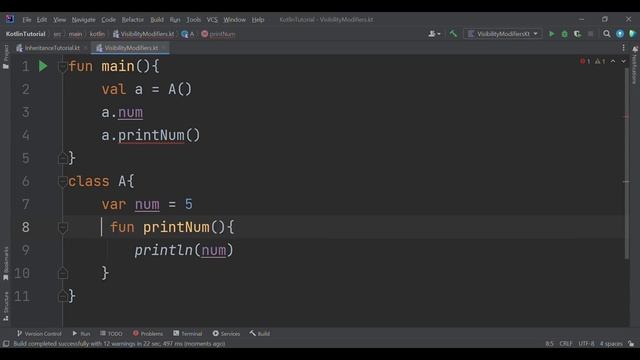Open the Problems tool window
The width and height of the screenshot is (640, 360).
tap(148, 334)
